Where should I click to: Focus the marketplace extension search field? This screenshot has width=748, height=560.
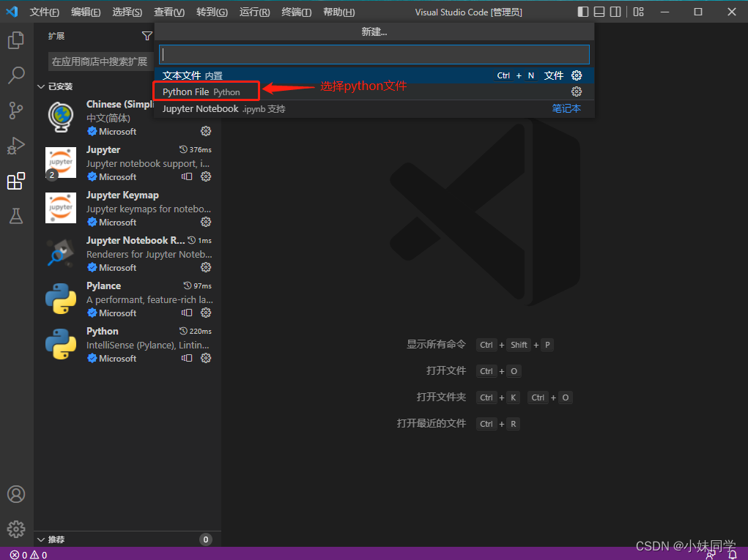point(100,61)
